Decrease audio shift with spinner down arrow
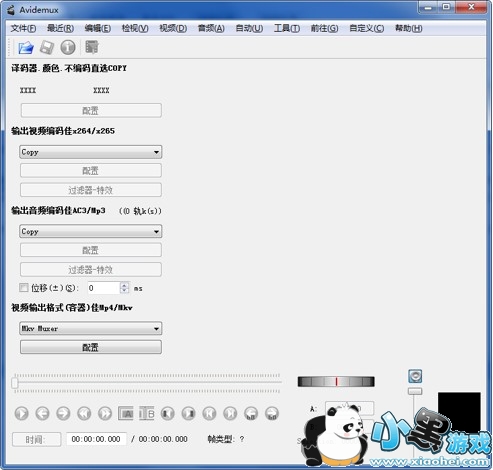Screen dimensions: 493x470 (124, 291)
